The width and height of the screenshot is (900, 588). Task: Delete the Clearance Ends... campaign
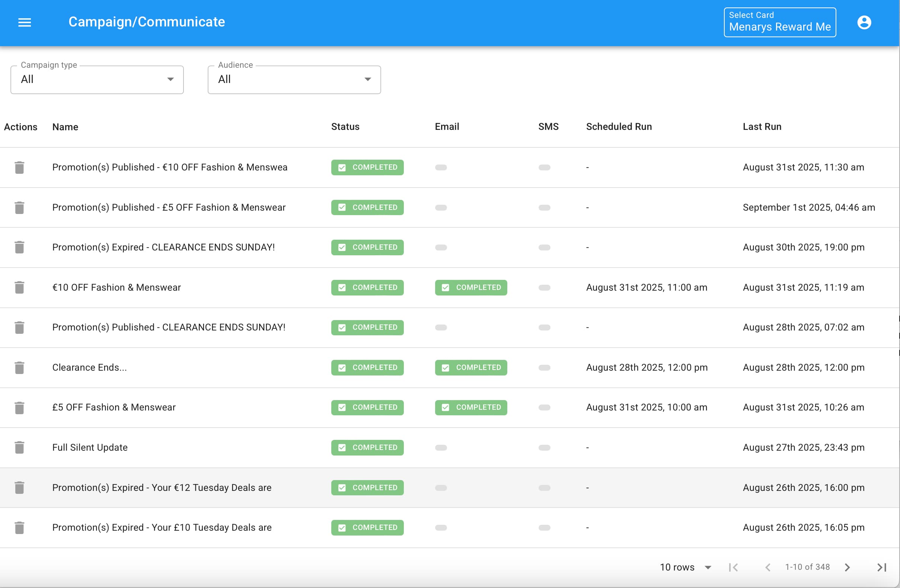pos(19,368)
